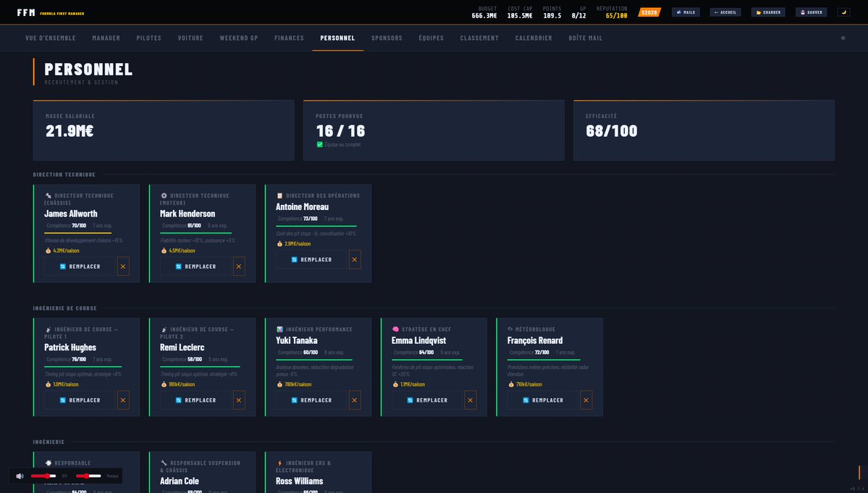Click Remplacer for Patrick Hughes
The image size is (868, 493).
[x=80, y=400]
